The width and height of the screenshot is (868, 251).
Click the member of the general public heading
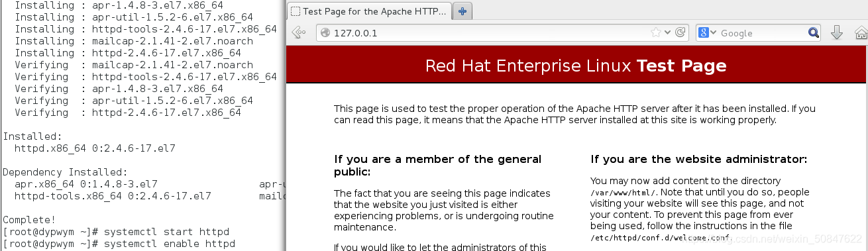pos(438,166)
